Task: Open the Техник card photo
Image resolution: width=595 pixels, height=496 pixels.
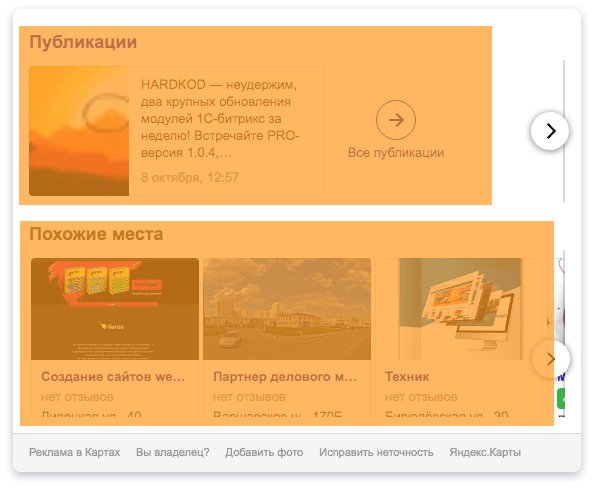Action: pos(460,309)
